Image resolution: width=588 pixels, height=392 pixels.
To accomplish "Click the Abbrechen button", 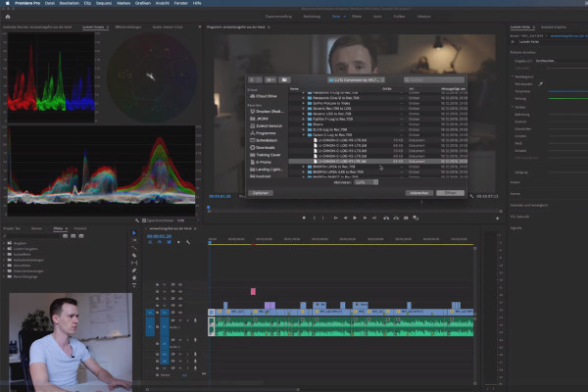I will pos(419,193).
